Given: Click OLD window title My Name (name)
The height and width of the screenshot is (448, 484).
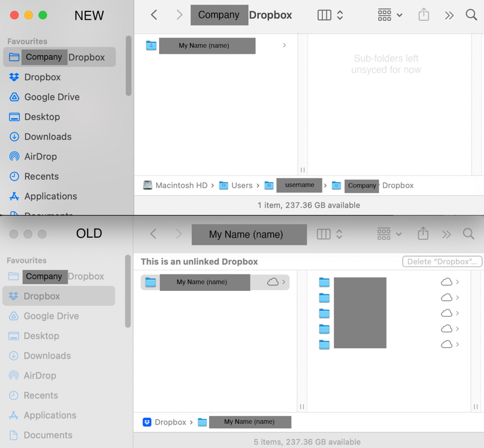Looking at the screenshot, I should point(249,235).
